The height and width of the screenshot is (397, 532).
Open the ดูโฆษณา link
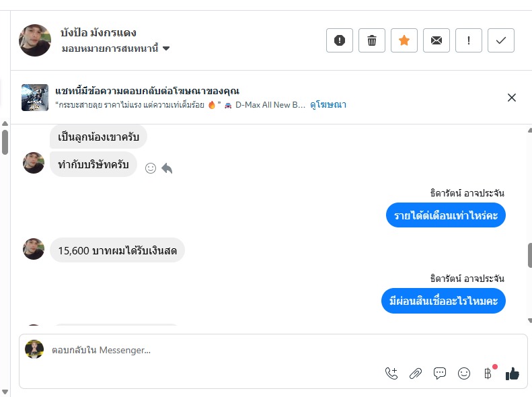point(328,105)
